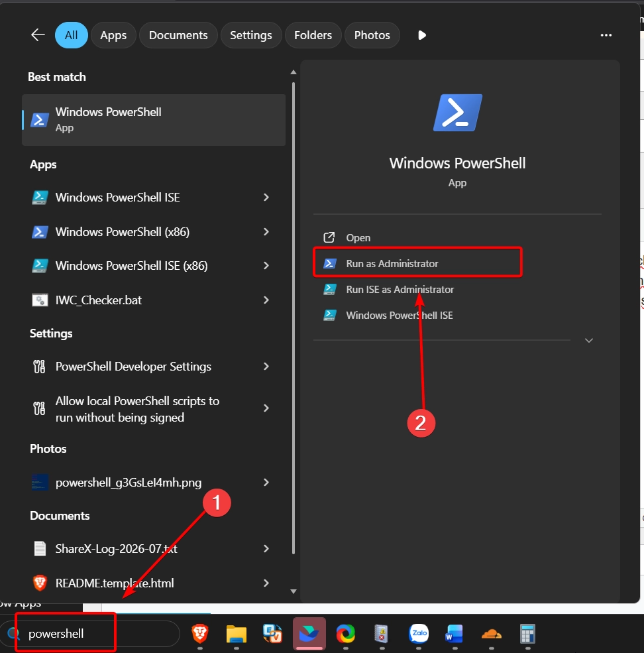Click ShareX-Log-2026-07.txt file name
Viewport: 644px width, 653px height.
(116, 548)
